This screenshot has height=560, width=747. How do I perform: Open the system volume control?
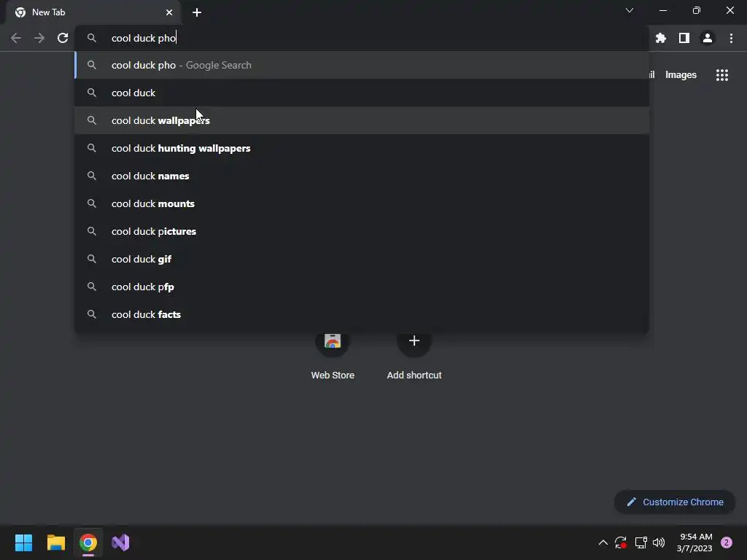click(x=659, y=542)
